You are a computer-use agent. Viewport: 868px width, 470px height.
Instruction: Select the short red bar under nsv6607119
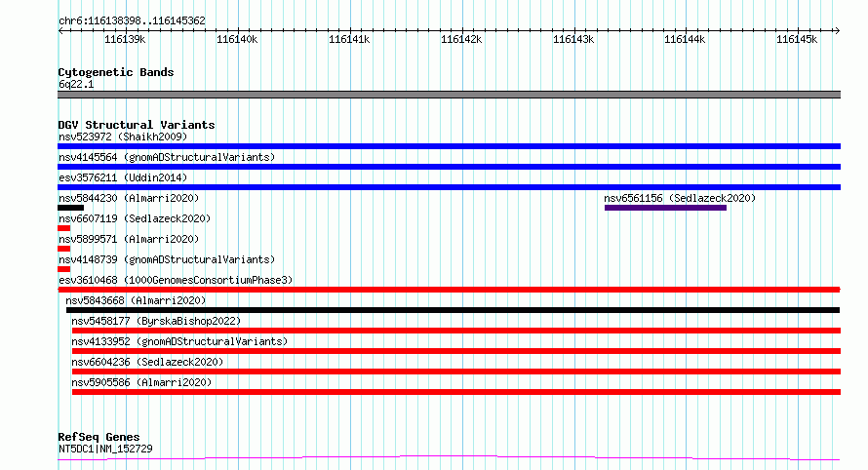tap(63, 228)
